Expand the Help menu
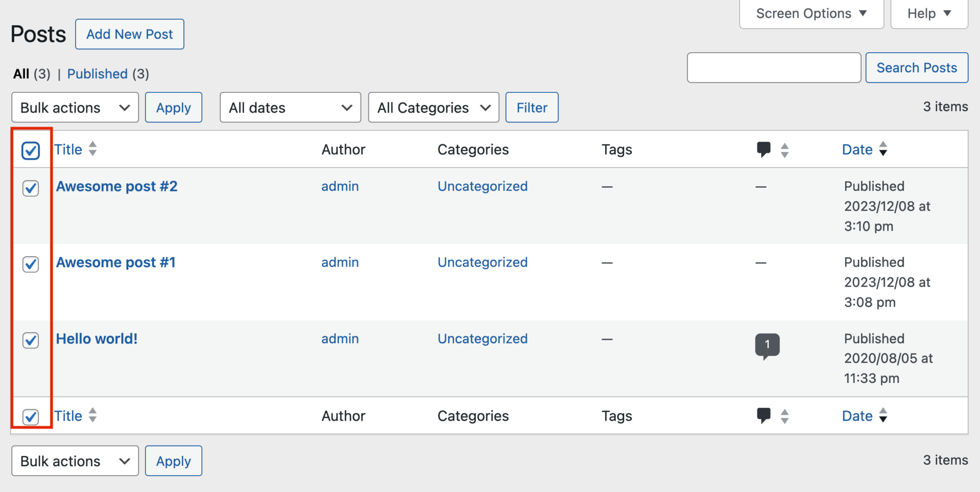The height and width of the screenshot is (492, 980). (x=928, y=13)
